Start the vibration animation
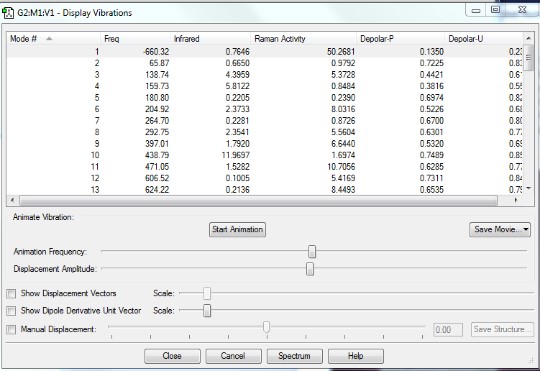540x371 pixels. coord(237,229)
